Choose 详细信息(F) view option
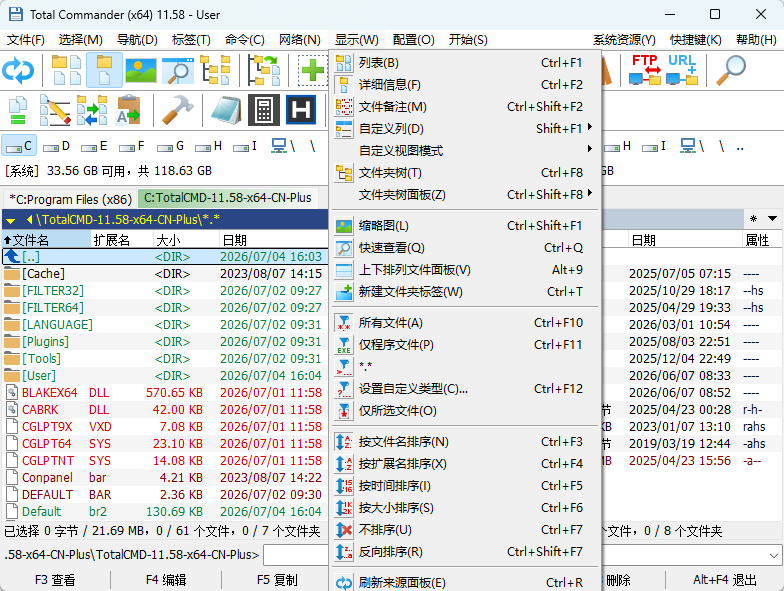This screenshot has height=591, width=784. click(465, 84)
